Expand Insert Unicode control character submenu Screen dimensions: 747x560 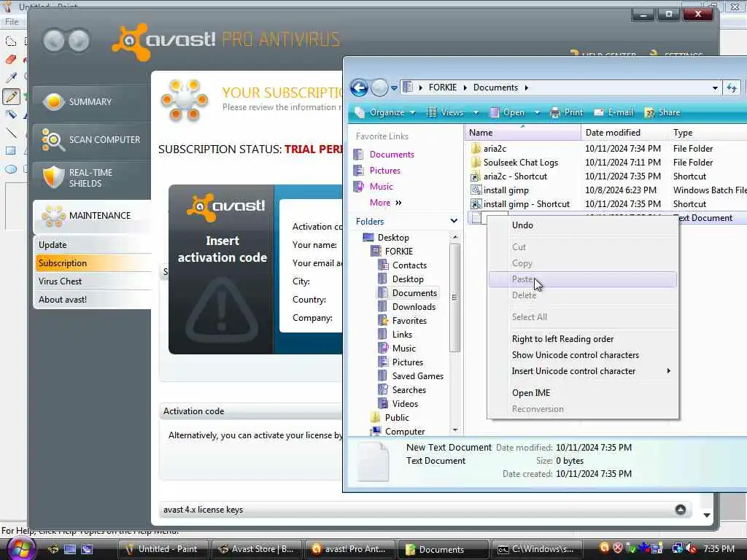(x=583, y=371)
